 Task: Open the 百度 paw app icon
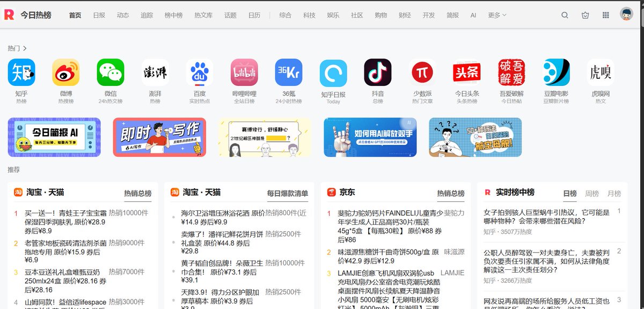point(200,72)
